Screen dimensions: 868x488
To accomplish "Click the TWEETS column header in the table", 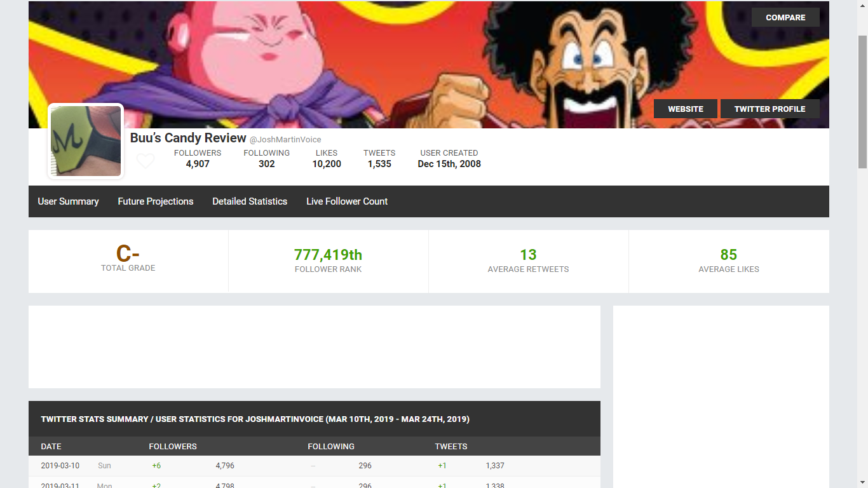I will click(451, 447).
